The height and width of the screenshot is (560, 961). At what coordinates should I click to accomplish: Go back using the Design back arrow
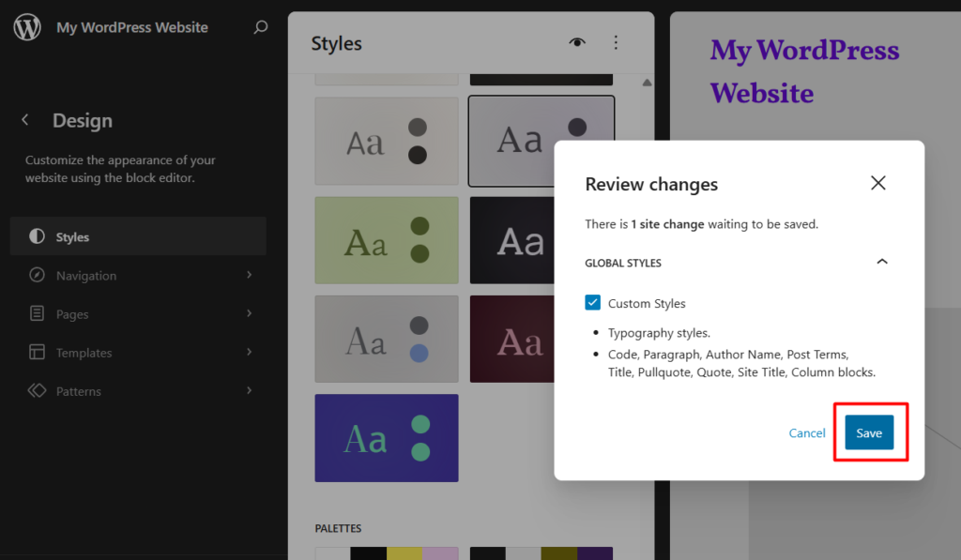point(25,120)
